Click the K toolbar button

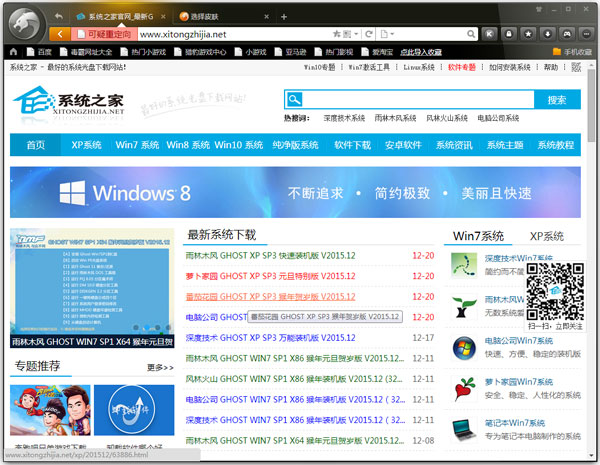(489, 34)
